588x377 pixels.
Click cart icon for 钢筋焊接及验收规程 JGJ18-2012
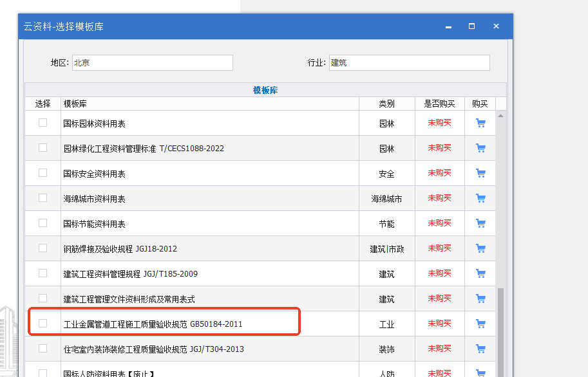coord(480,248)
